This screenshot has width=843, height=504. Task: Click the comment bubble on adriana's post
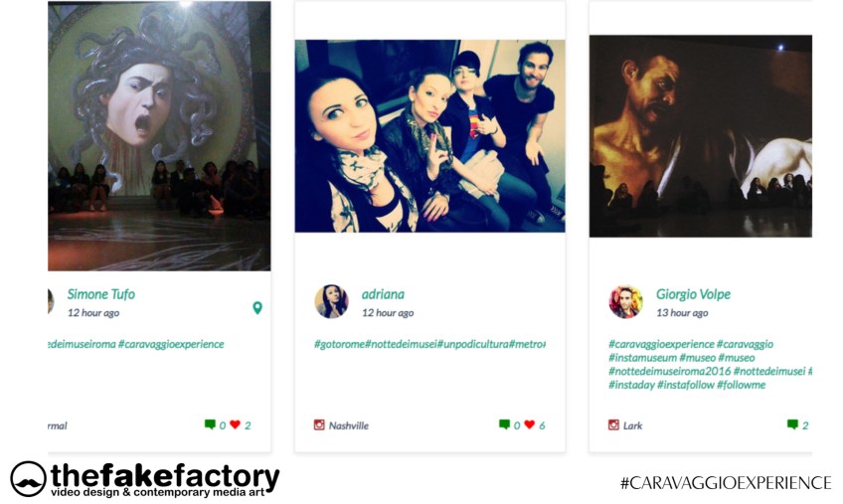click(x=504, y=424)
